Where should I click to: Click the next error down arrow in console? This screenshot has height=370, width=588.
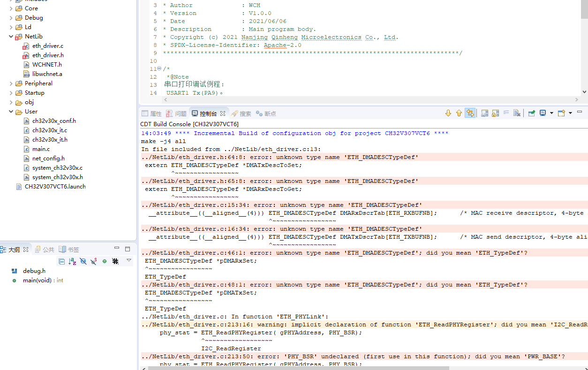448,113
